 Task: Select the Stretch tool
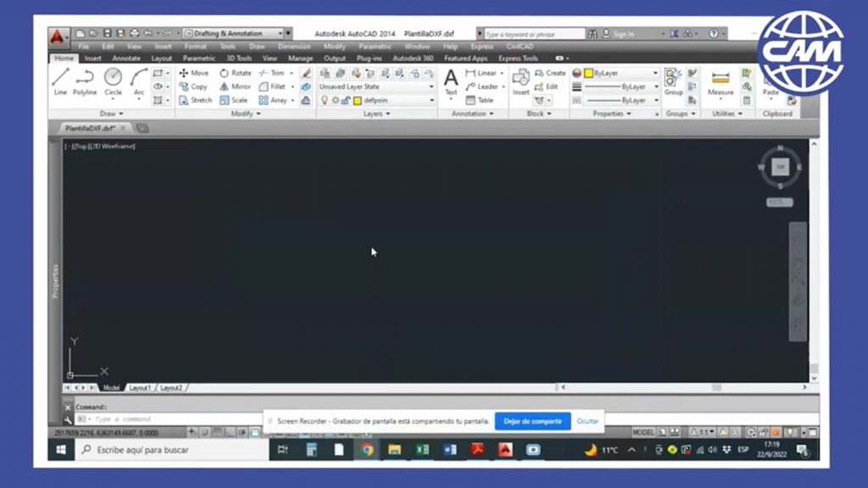(196, 100)
